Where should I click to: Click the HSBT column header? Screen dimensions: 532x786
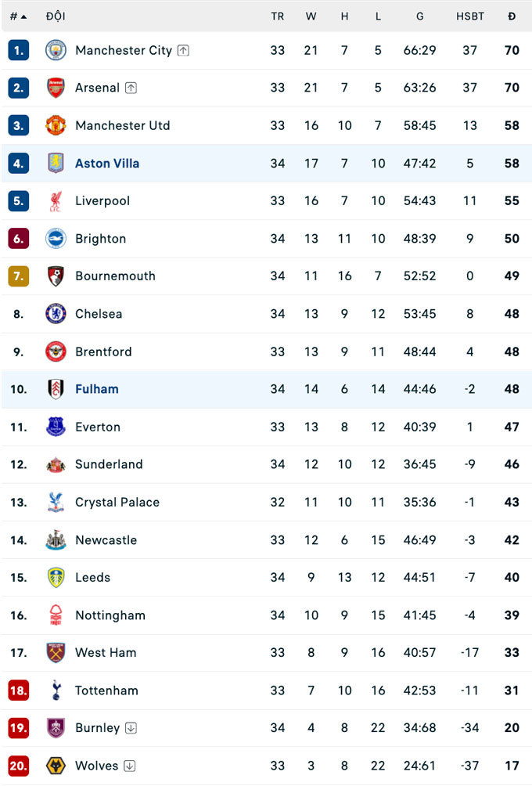pyautogui.click(x=470, y=15)
